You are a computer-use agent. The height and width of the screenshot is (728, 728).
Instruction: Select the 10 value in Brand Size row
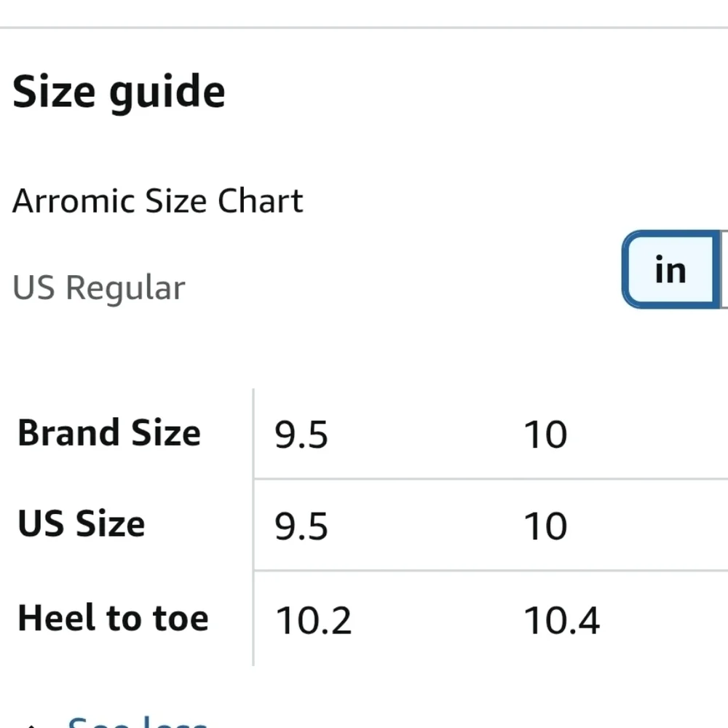coord(545,435)
